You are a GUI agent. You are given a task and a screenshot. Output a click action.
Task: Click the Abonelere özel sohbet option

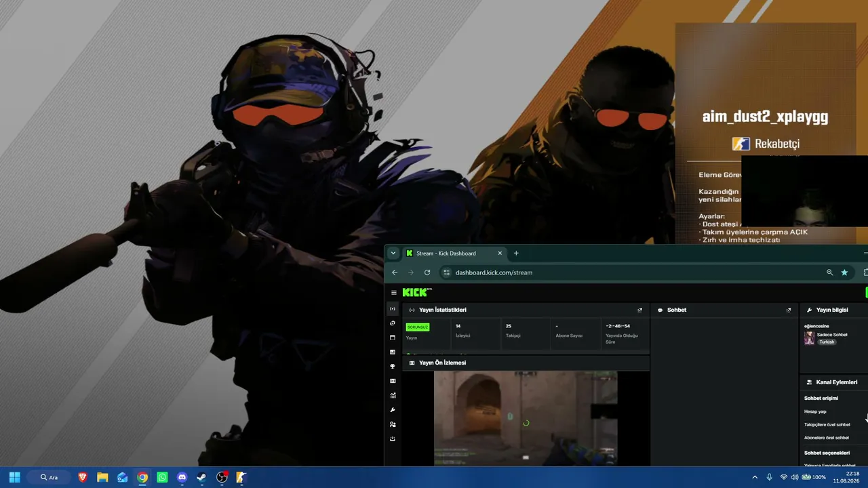pos(827,438)
